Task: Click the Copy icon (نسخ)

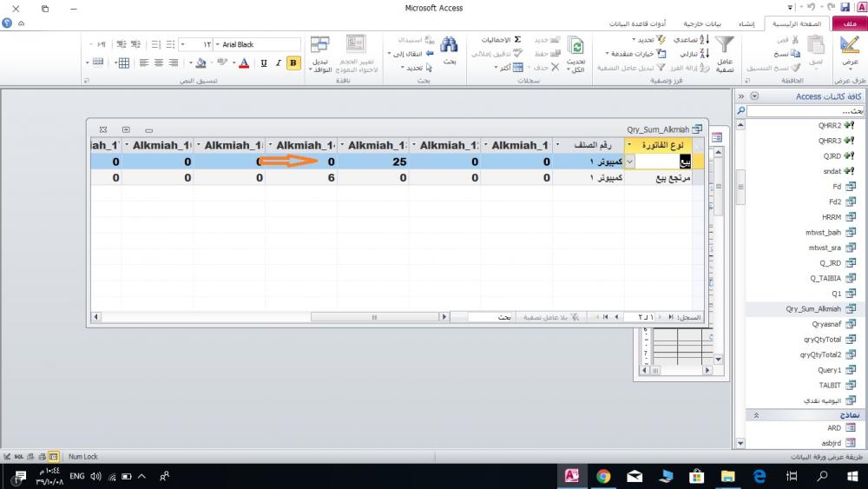Action: point(795,54)
